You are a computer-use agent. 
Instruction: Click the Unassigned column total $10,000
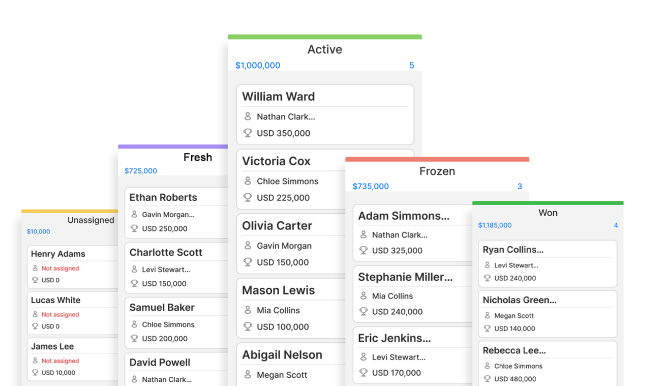[38, 232]
